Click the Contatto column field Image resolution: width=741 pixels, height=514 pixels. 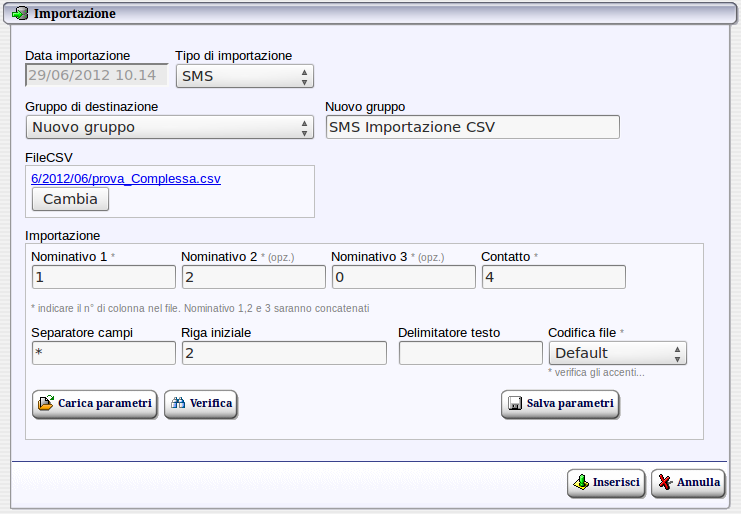[553, 277]
